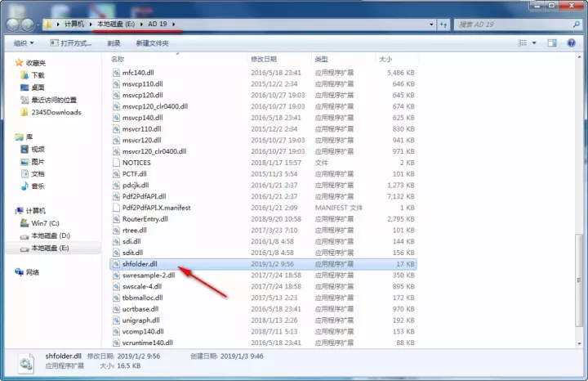This screenshot has height=381, width=588.
Task: Select 桌面 (Desktop) in the sidebar
Action: point(38,87)
